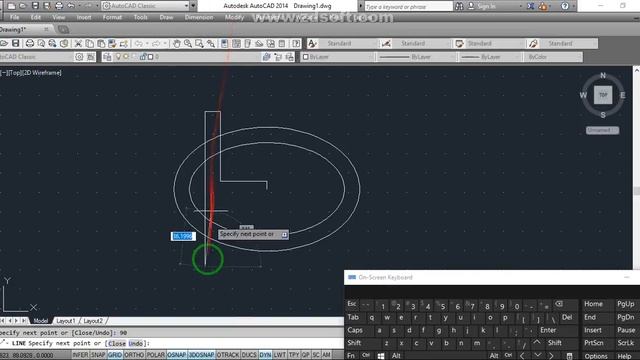Toggle ORTHO mode in status bar
The height and width of the screenshot is (360, 640).
(134, 355)
